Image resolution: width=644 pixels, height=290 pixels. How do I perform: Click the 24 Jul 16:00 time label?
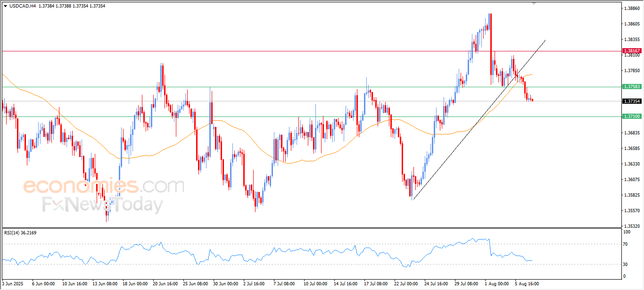pyautogui.click(x=437, y=284)
